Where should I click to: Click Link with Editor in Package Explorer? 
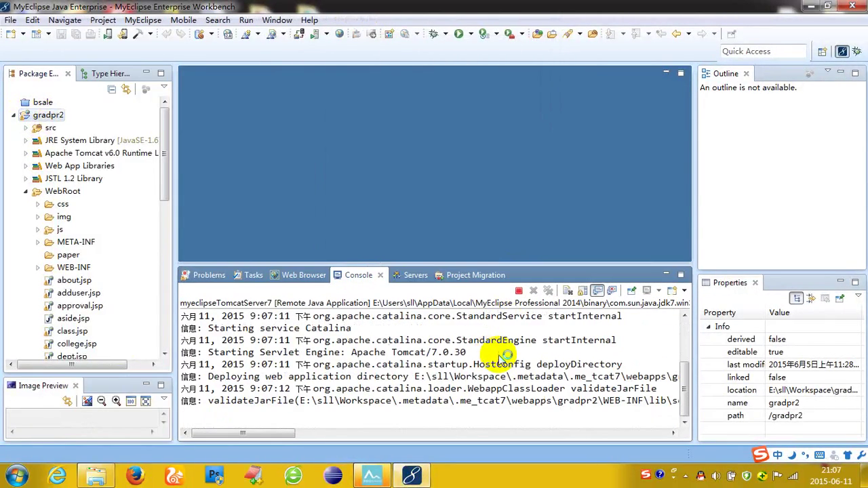click(126, 89)
